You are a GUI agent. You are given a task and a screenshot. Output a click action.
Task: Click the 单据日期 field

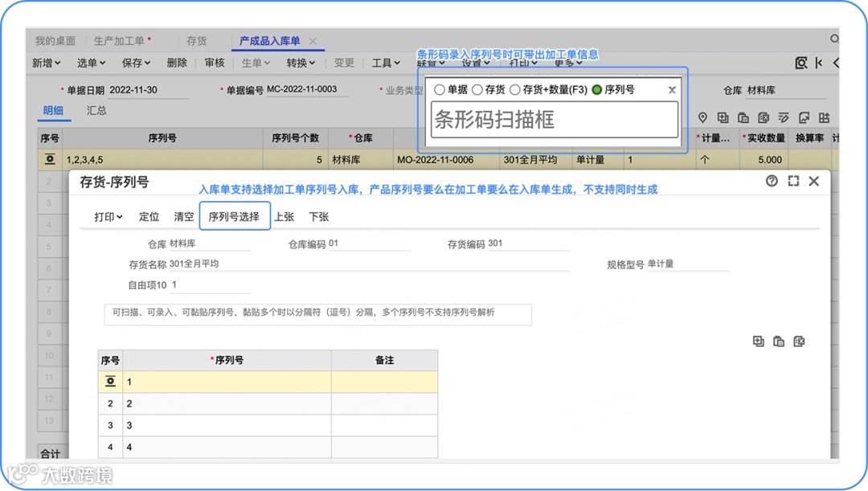coord(149,90)
